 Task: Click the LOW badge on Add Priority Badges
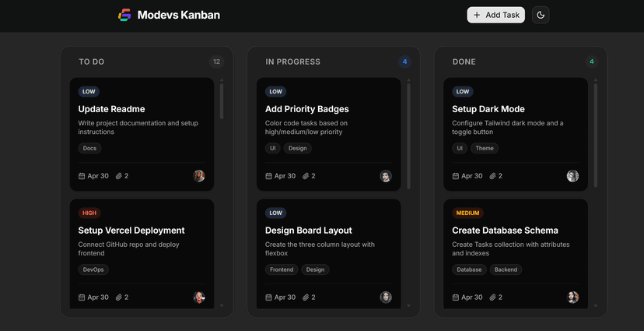(x=275, y=92)
